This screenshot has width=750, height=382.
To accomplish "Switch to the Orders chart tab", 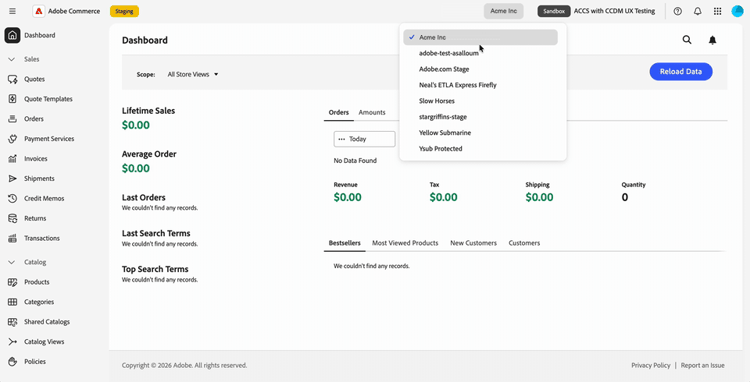I will click(339, 113).
